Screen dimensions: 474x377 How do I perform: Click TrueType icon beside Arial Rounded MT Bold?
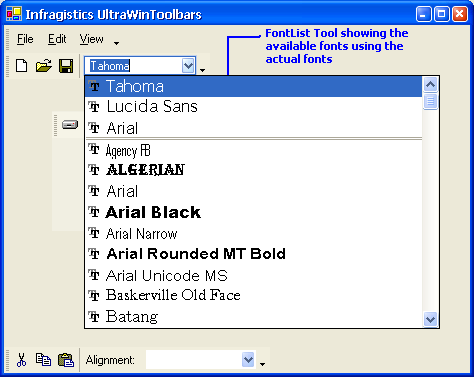94,254
